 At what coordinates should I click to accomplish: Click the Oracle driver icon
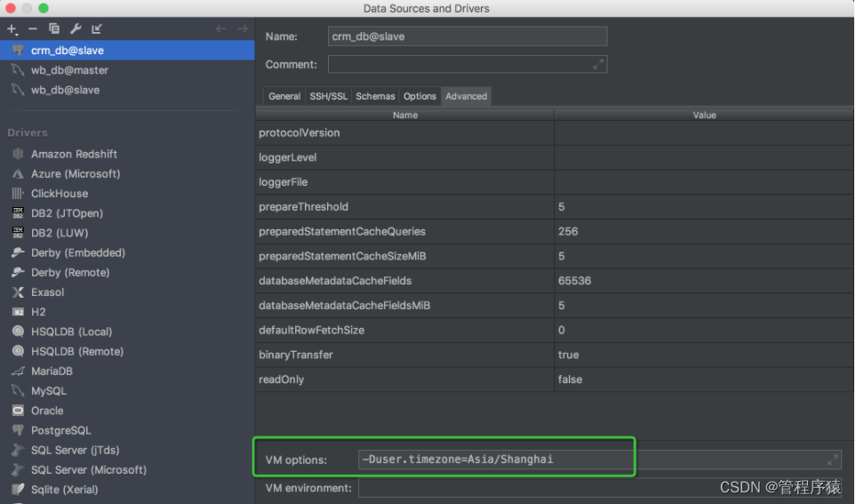(x=18, y=410)
